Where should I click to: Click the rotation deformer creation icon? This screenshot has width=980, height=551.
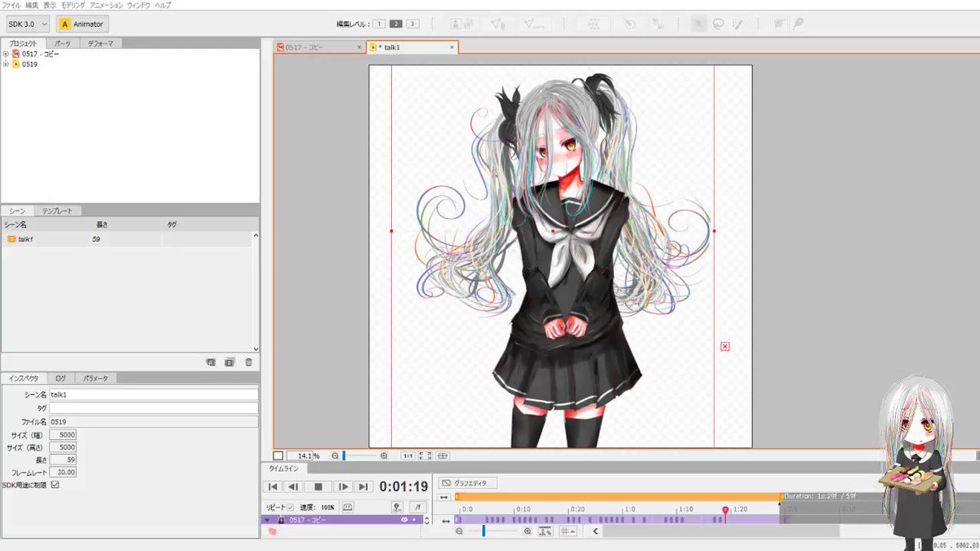pos(628,24)
